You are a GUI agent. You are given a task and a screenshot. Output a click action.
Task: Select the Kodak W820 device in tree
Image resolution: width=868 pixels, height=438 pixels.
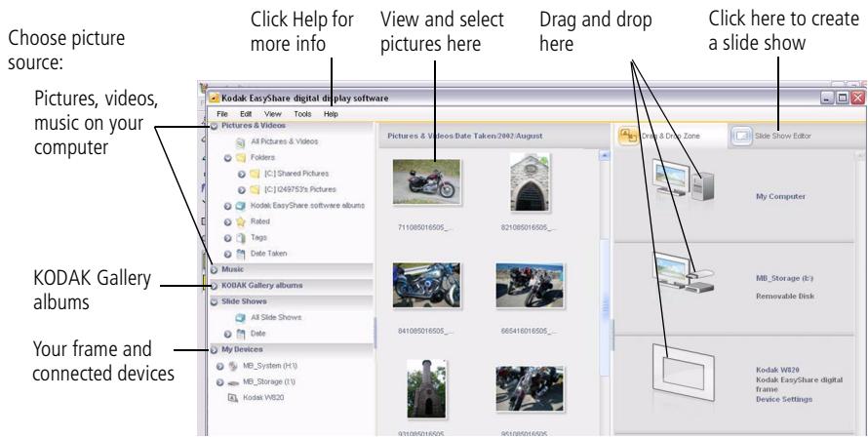263,398
